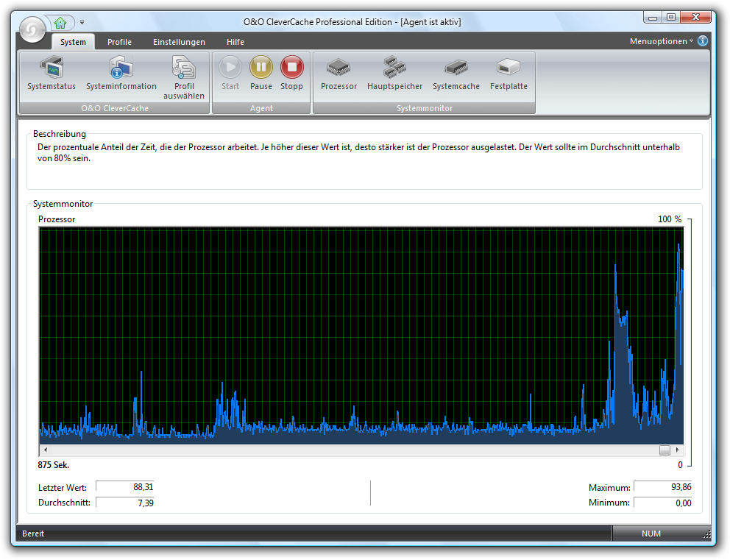The image size is (730, 560).
Task: Open the Hilfe tab
Action: 235,42
